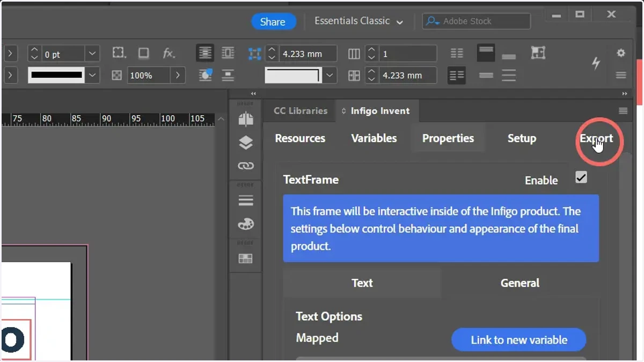Click the columns value field showing 1
644x362 pixels.
pos(407,54)
